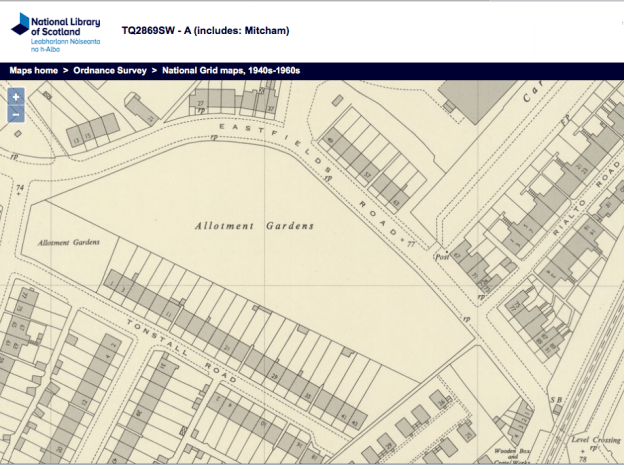Open National Grid maps, 1940s-1960s link
Image resolution: width=624 pixels, height=465 pixels.
click(x=231, y=71)
